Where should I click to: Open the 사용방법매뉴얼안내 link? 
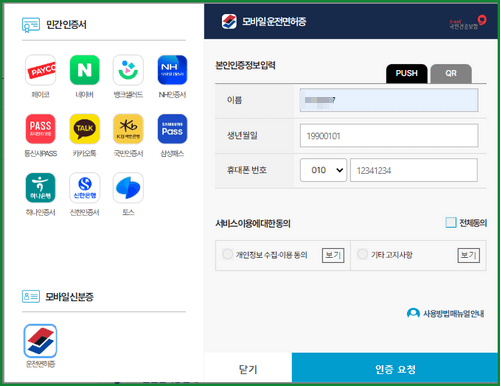pos(453,314)
